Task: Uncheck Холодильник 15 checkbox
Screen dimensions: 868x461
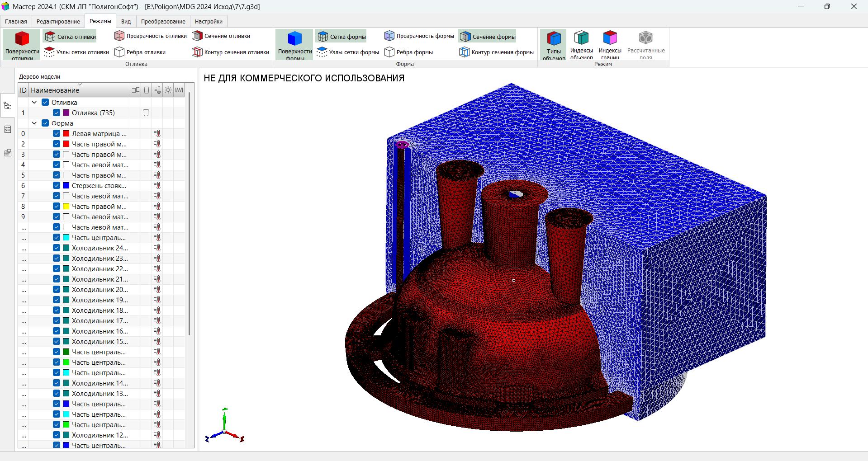Action: 57,341
